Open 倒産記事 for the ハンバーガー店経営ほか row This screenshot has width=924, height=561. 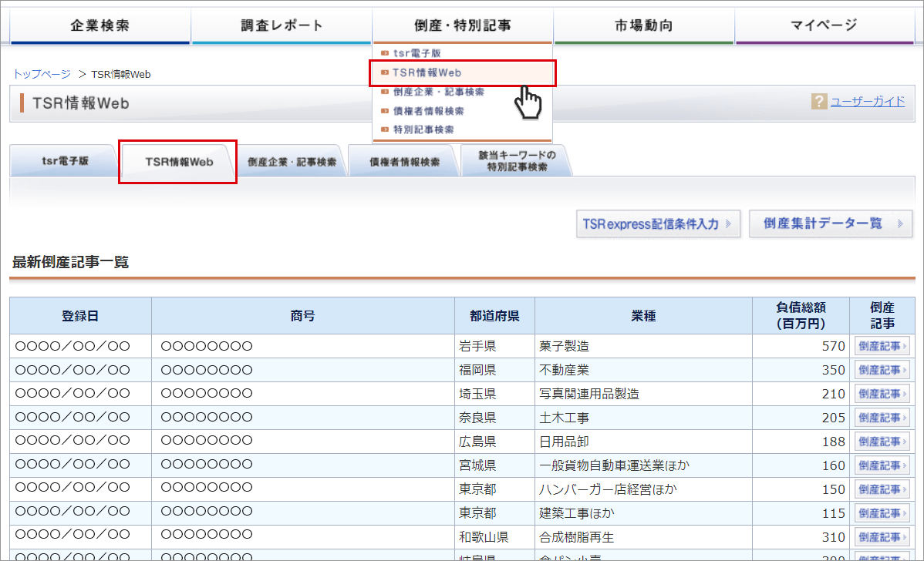(x=882, y=489)
